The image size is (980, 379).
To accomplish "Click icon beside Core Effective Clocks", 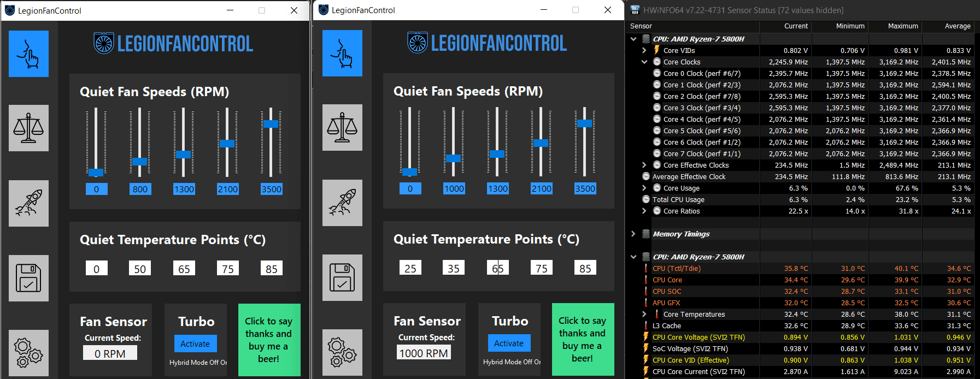I will [x=657, y=165].
